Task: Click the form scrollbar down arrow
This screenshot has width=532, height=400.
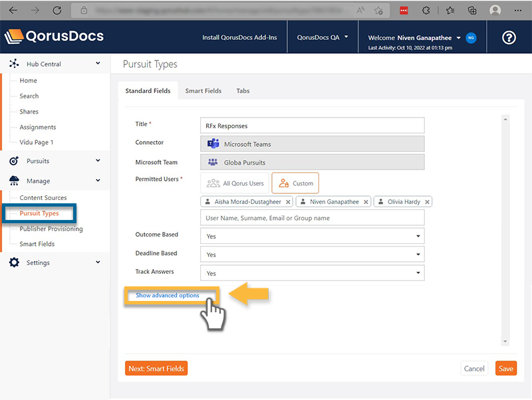Action: (x=505, y=342)
